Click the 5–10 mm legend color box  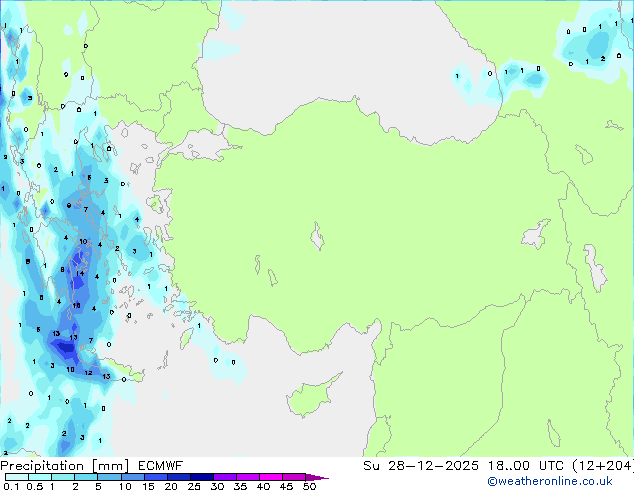tap(109, 477)
